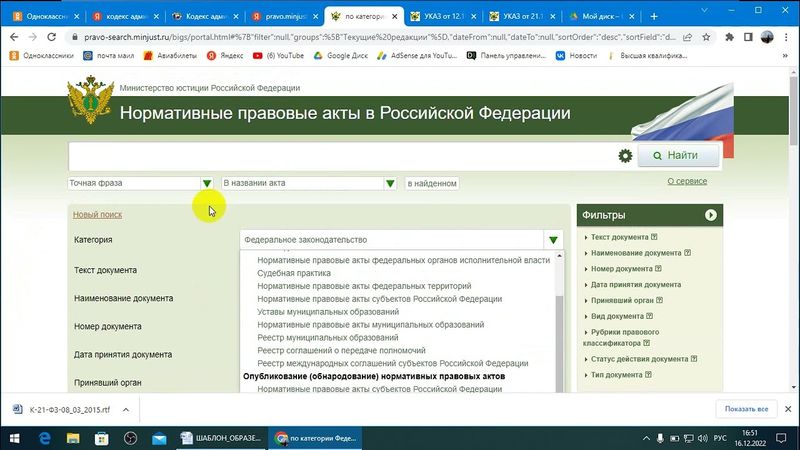Open Chrome three-dot menu

786,37
